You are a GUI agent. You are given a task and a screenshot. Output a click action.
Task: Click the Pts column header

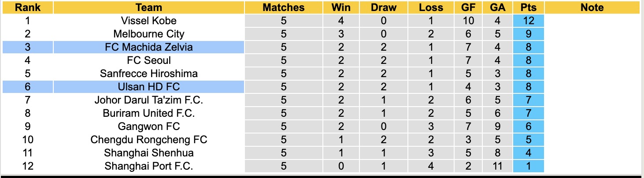[529, 7]
